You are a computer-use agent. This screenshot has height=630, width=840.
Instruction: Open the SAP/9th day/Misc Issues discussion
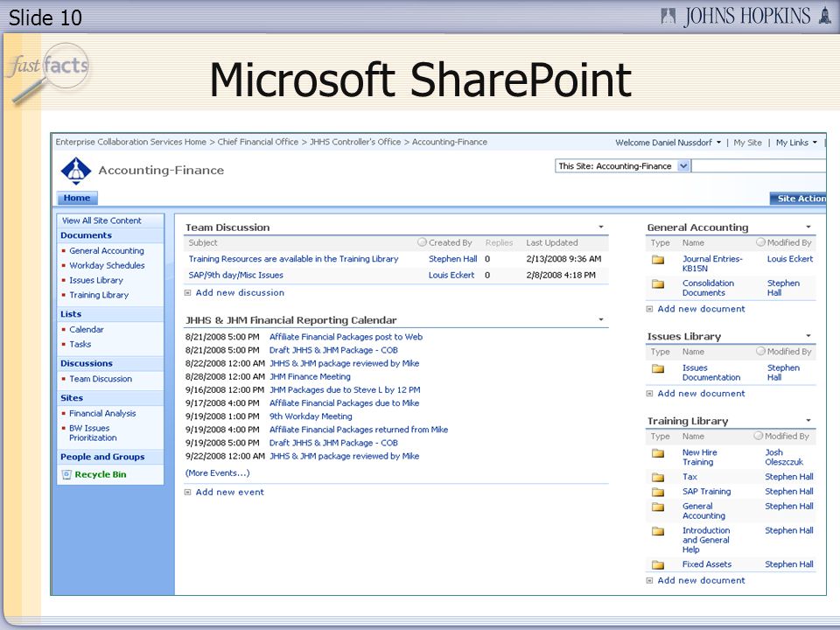click(235, 275)
